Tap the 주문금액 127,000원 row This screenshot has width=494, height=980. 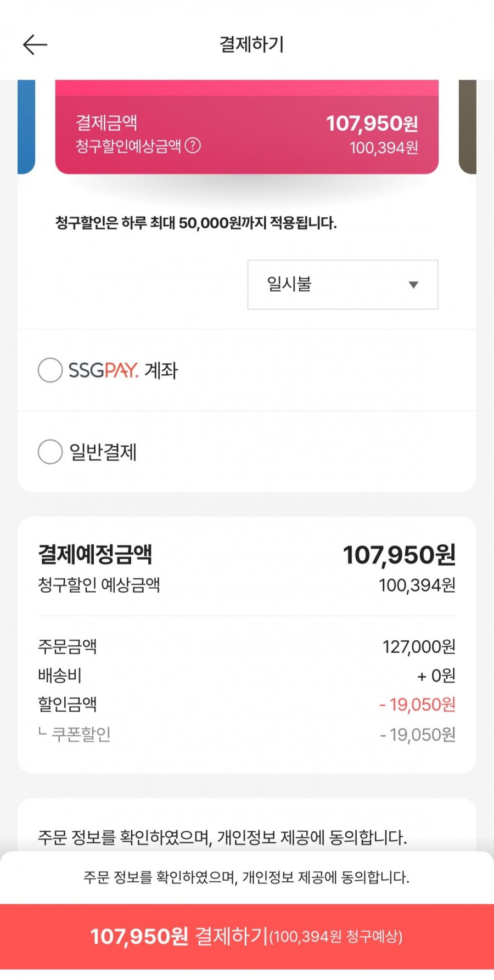click(247, 646)
